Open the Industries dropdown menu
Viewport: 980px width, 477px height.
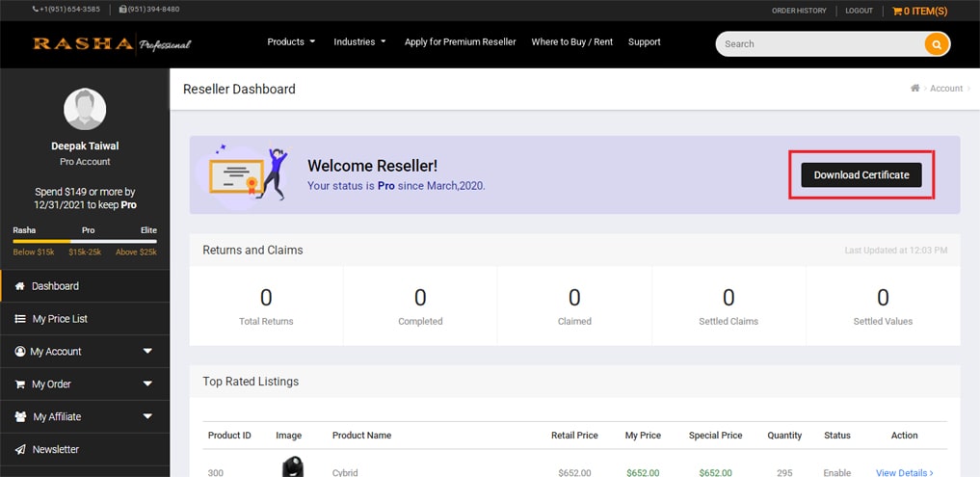(x=359, y=42)
